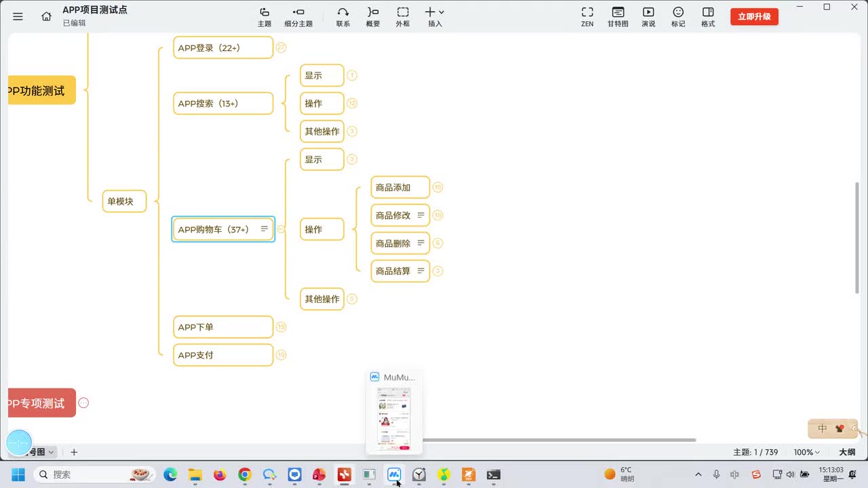Open note icon on 商品删除

(420, 243)
